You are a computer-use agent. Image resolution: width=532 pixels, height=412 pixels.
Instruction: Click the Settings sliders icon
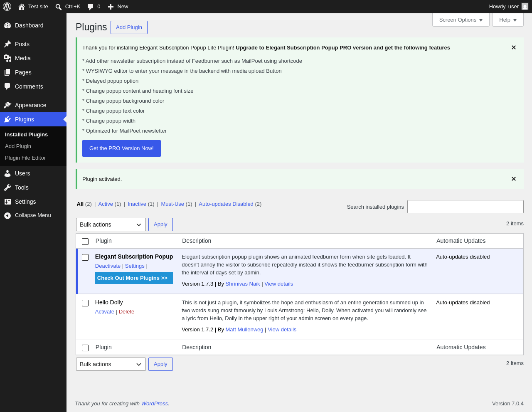7,202
